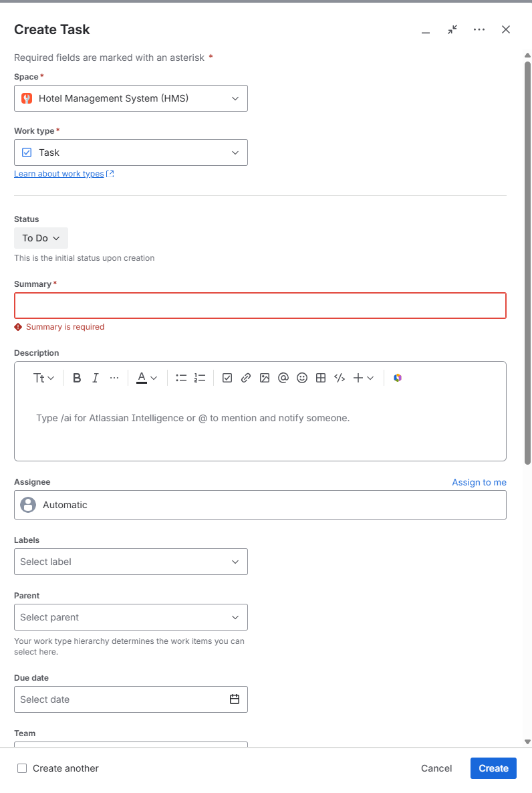This screenshot has height=793, width=532.
Task: Toggle italic text formatting
Action: click(x=95, y=378)
